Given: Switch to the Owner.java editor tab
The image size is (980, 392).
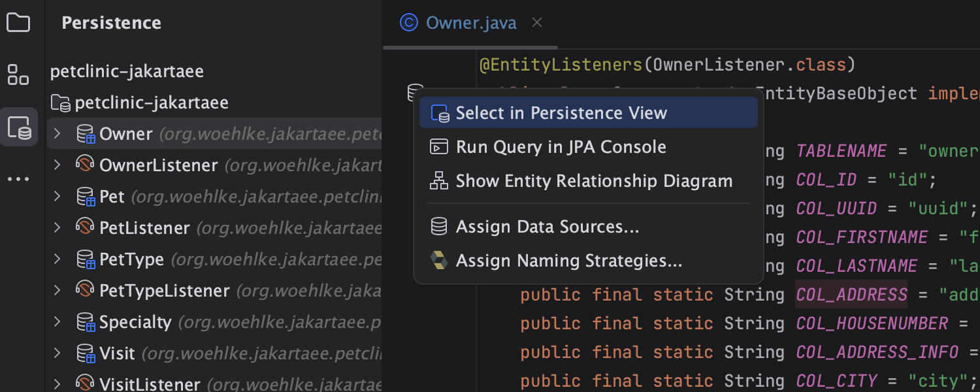Looking at the screenshot, I should pos(470,24).
